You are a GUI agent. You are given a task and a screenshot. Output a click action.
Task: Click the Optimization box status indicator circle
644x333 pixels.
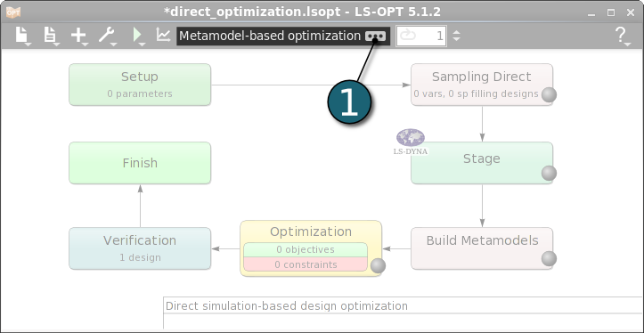click(x=378, y=266)
